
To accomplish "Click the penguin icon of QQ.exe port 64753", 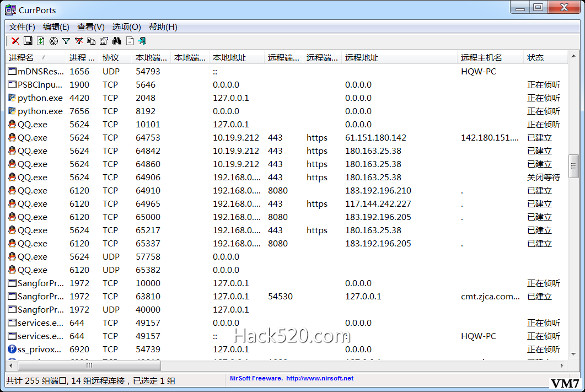I will click(x=12, y=138).
